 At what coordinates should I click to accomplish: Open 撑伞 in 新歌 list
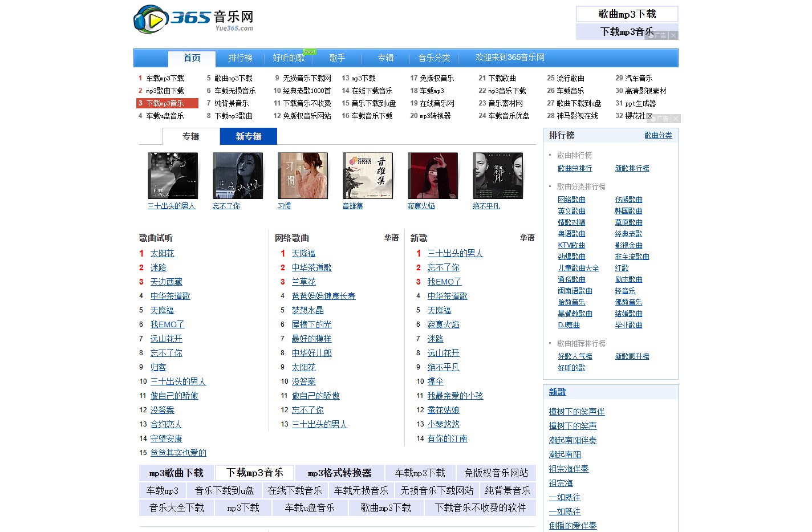pos(435,381)
